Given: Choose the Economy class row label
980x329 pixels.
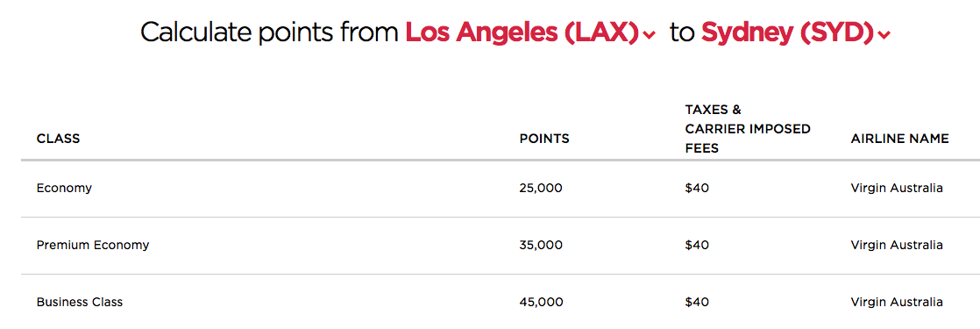Looking at the screenshot, I should (x=64, y=189).
